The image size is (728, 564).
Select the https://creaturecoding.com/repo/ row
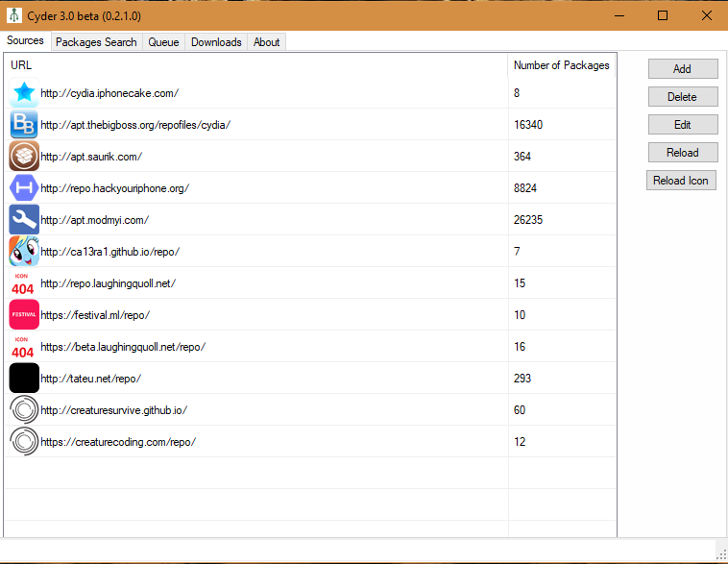point(118,442)
